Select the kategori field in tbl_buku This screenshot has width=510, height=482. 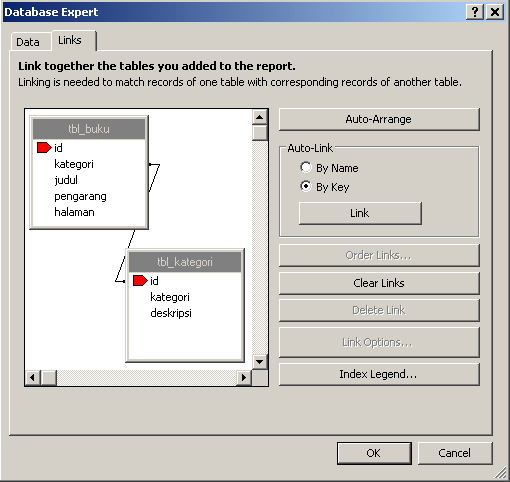[74, 164]
